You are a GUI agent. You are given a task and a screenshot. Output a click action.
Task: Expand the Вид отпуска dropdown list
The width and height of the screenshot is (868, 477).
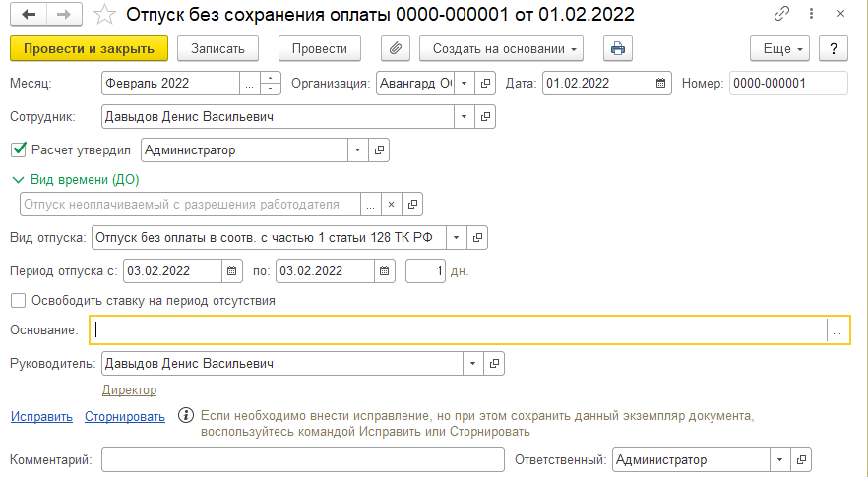pos(458,238)
